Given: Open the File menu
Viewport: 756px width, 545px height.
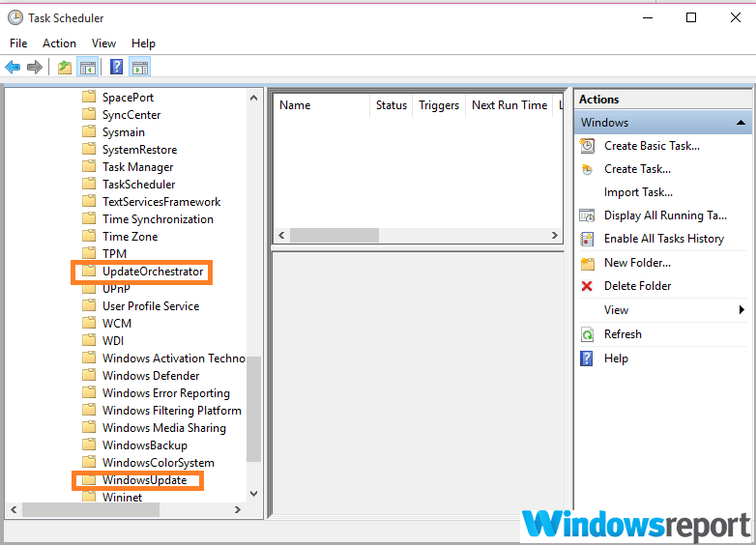Looking at the screenshot, I should pyautogui.click(x=18, y=43).
